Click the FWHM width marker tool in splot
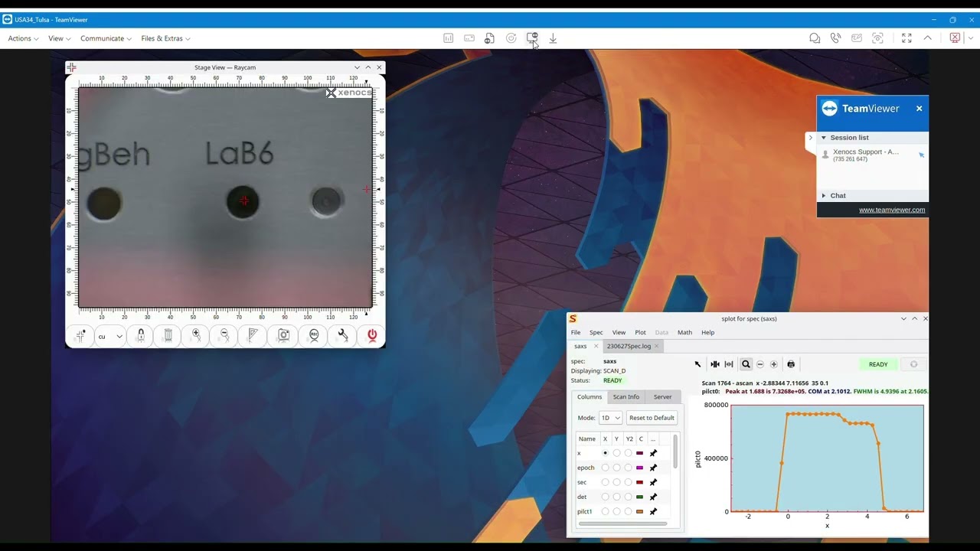 [x=729, y=364]
